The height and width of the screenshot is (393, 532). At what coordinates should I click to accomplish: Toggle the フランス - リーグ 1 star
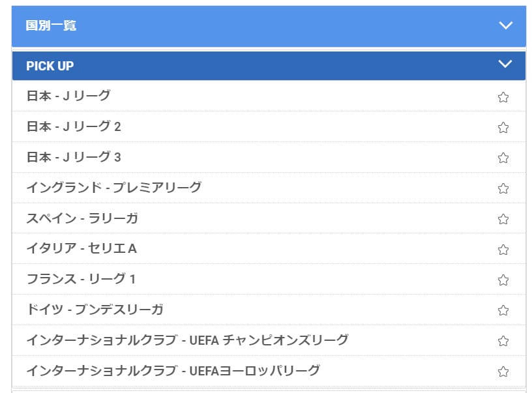tap(503, 280)
